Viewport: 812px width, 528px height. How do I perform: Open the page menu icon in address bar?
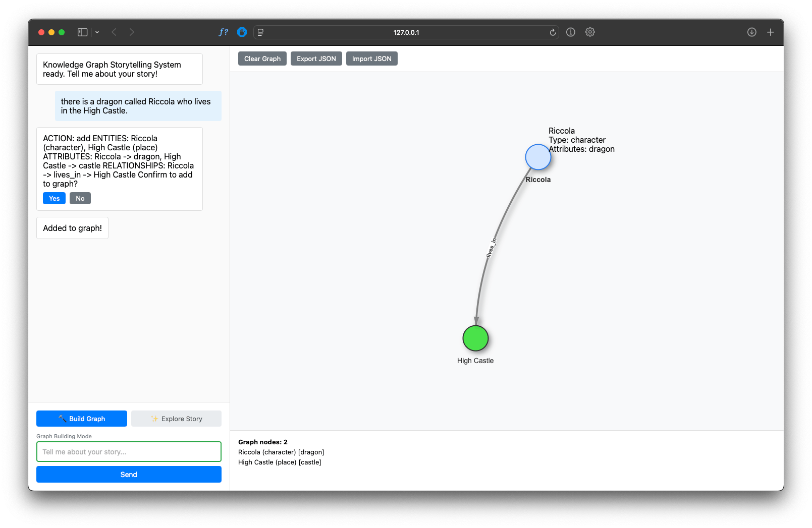coord(261,32)
